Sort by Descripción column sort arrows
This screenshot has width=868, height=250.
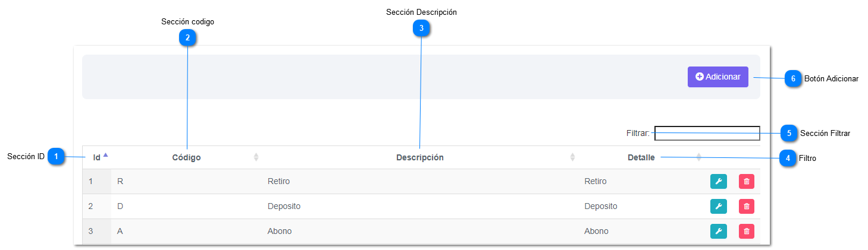(572, 157)
